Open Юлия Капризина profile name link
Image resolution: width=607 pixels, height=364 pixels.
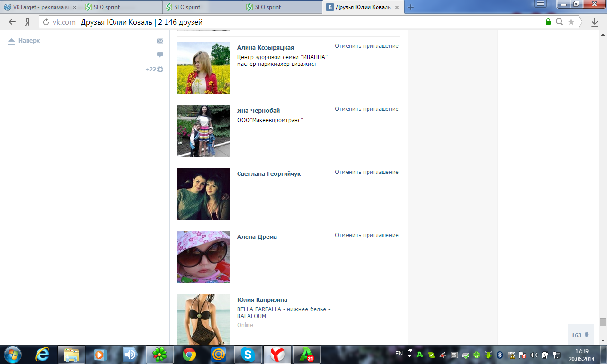(x=262, y=300)
